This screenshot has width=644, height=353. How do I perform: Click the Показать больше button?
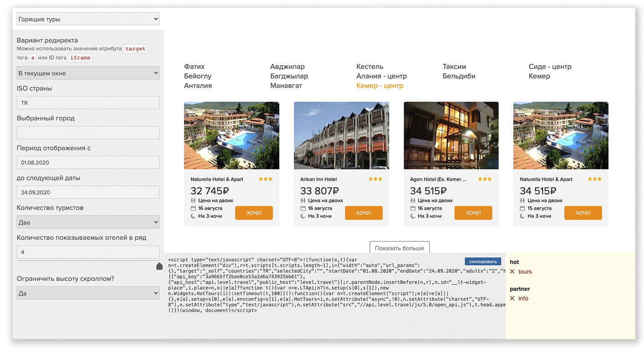(x=399, y=248)
